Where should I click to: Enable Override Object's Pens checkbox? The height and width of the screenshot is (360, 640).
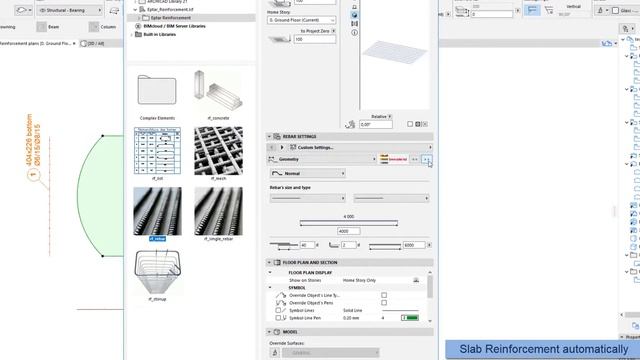(384, 303)
